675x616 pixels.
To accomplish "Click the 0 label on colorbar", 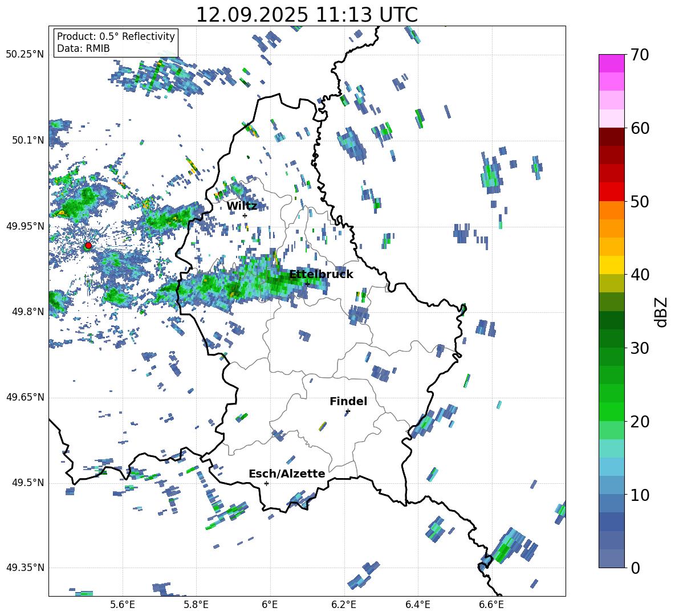I will (x=635, y=568).
